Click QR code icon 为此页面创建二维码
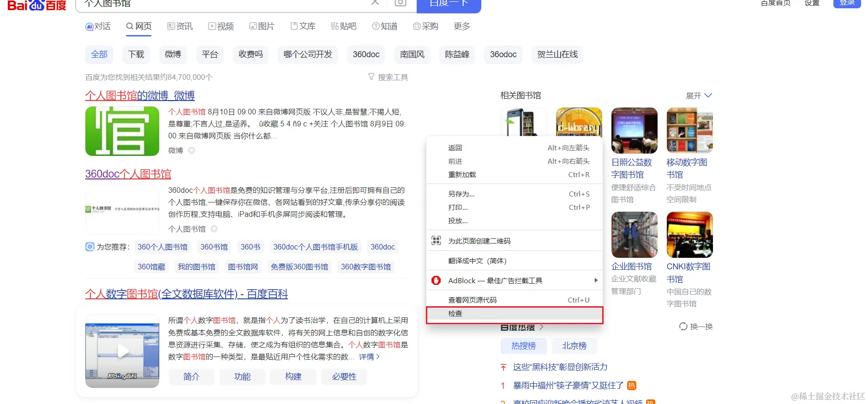 pos(436,240)
